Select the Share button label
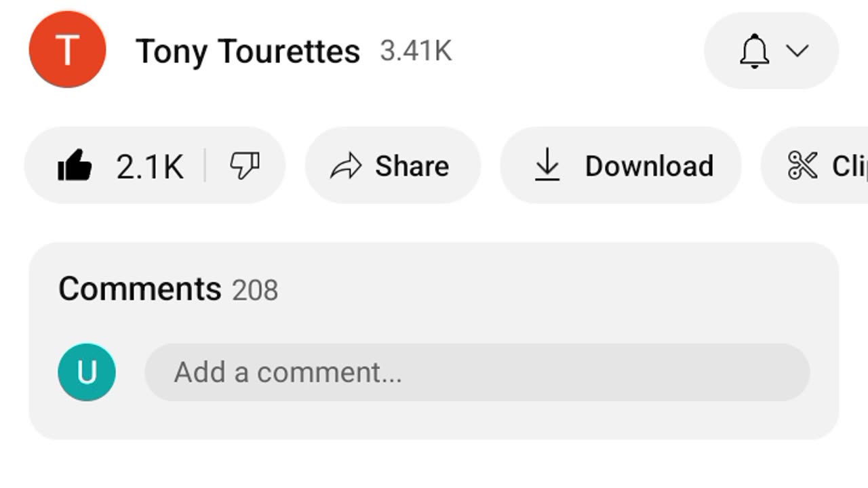The width and height of the screenshot is (868, 488). [x=412, y=166]
